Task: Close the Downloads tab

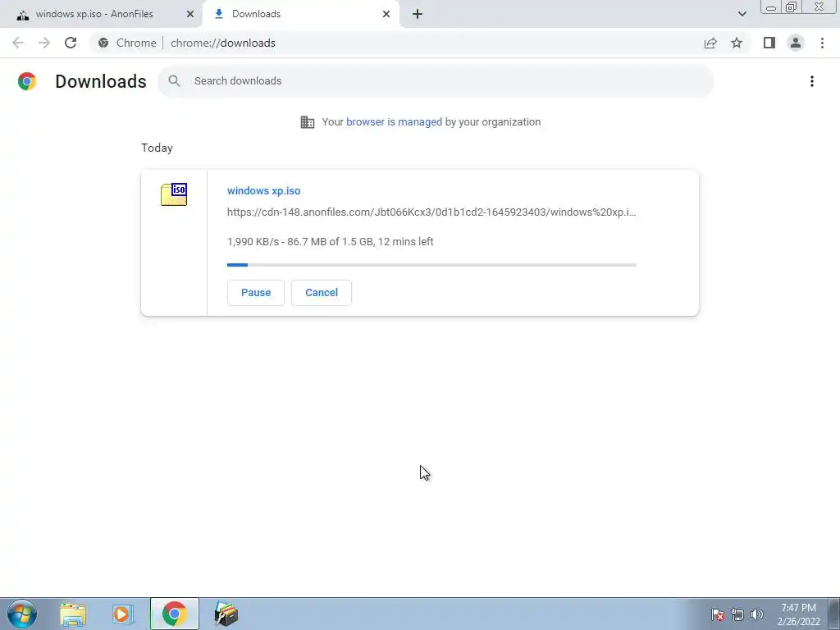Action: click(386, 14)
